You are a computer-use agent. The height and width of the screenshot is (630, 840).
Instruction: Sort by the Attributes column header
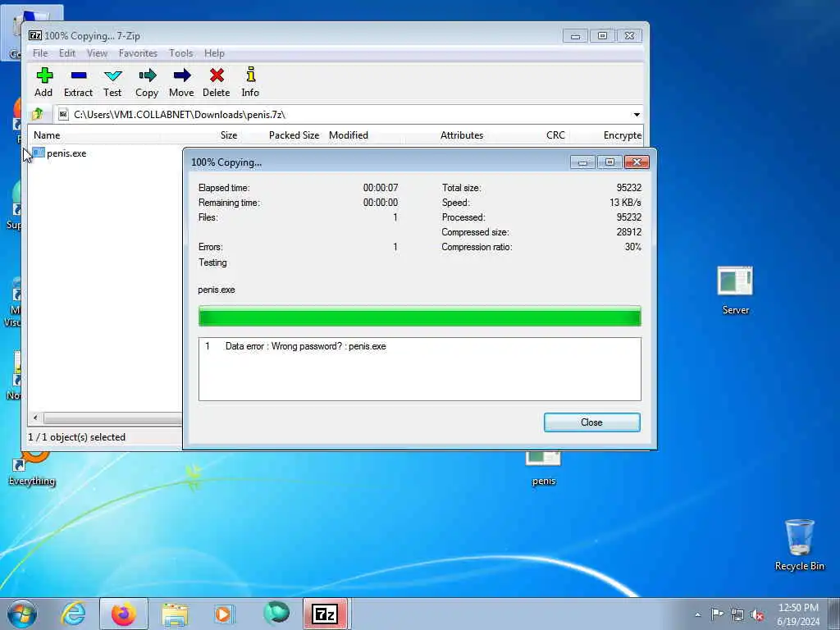(x=462, y=135)
